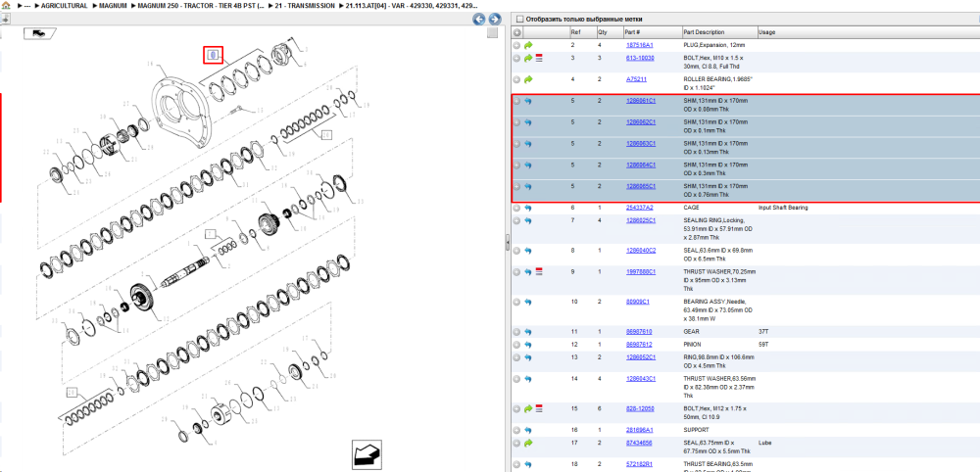Toggle selection circle for thrust bearing 572182R1

[516, 464]
